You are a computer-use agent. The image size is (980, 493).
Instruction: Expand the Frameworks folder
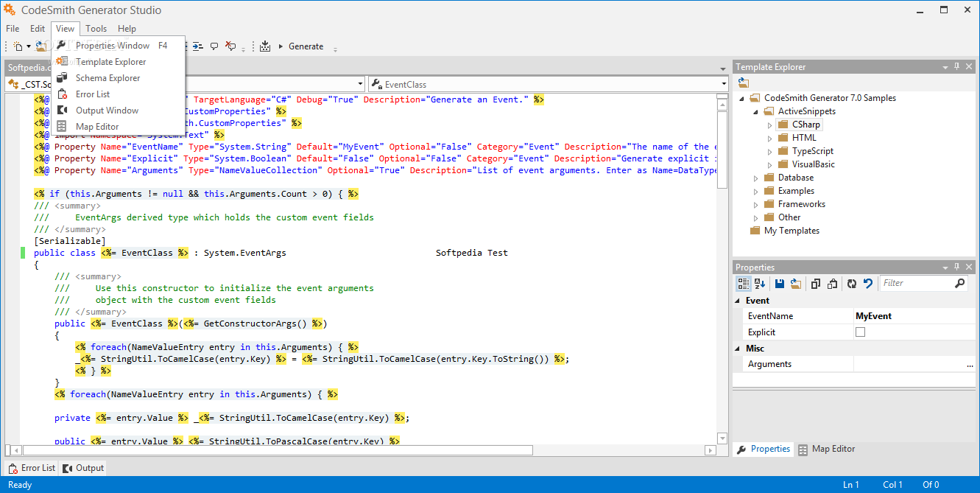pyautogui.click(x=755, y=204)
